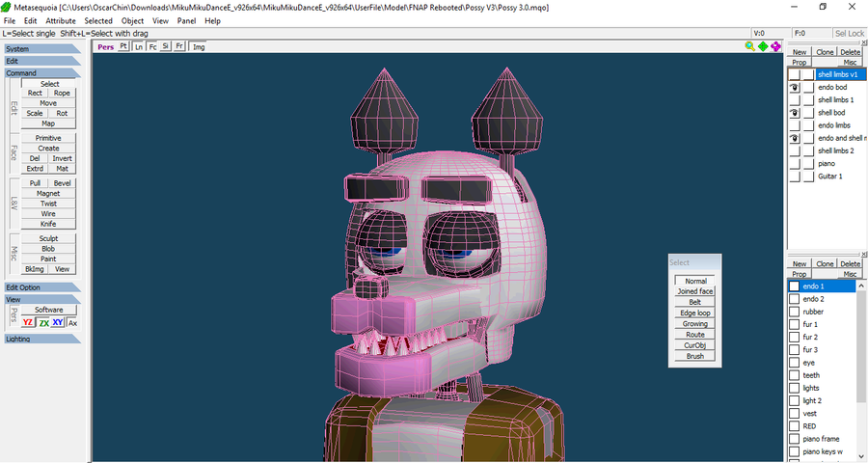Activate the Knife command
Viewport: 868px width, 463px height.
click(x=48, y=224)
